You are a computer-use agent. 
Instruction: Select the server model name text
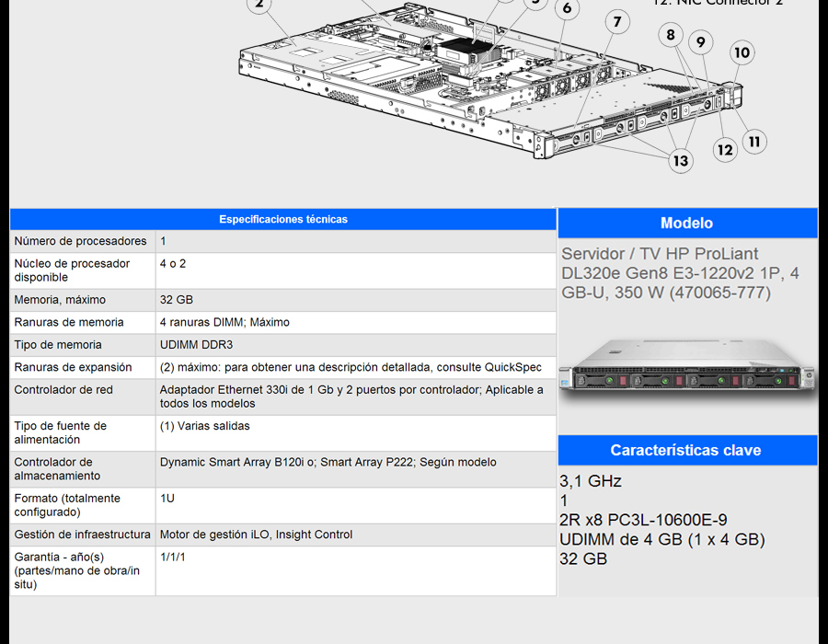(x=680, y=273)
